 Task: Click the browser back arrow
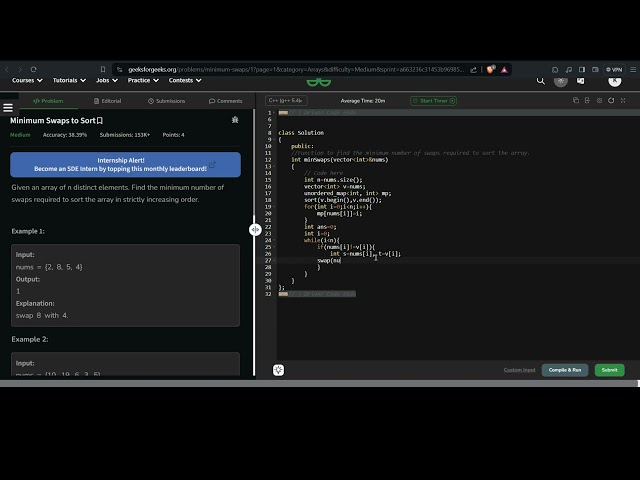(x=7, y=69)
